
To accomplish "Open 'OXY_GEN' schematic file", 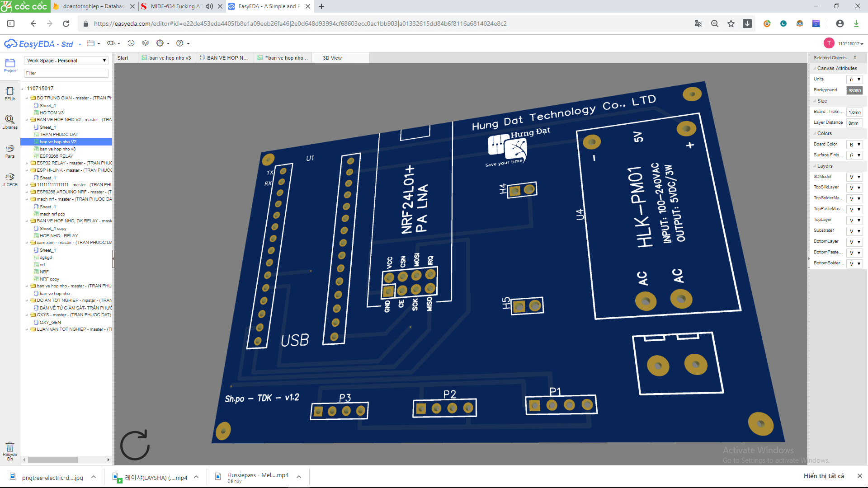I will pos(50,323).
